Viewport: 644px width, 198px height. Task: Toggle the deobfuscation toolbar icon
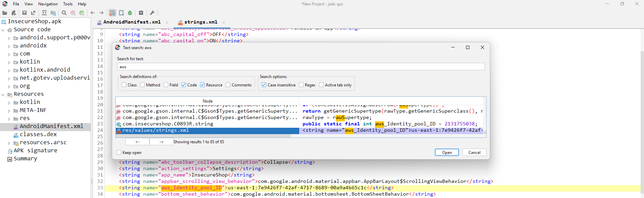[x=112, y=13]
